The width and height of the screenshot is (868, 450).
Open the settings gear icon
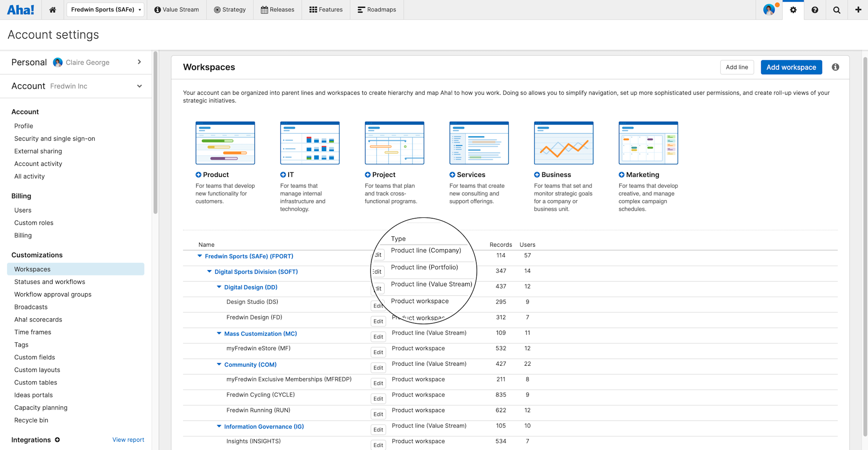793,10
